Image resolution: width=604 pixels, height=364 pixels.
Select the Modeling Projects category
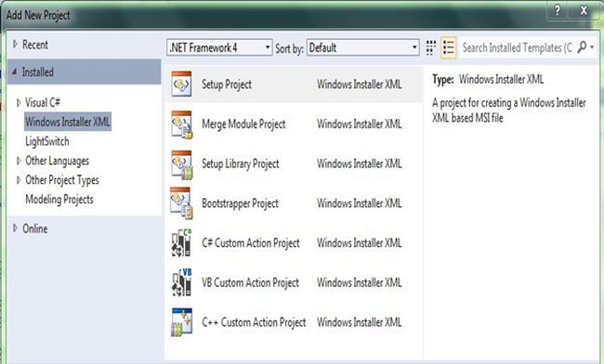[59, 200]
